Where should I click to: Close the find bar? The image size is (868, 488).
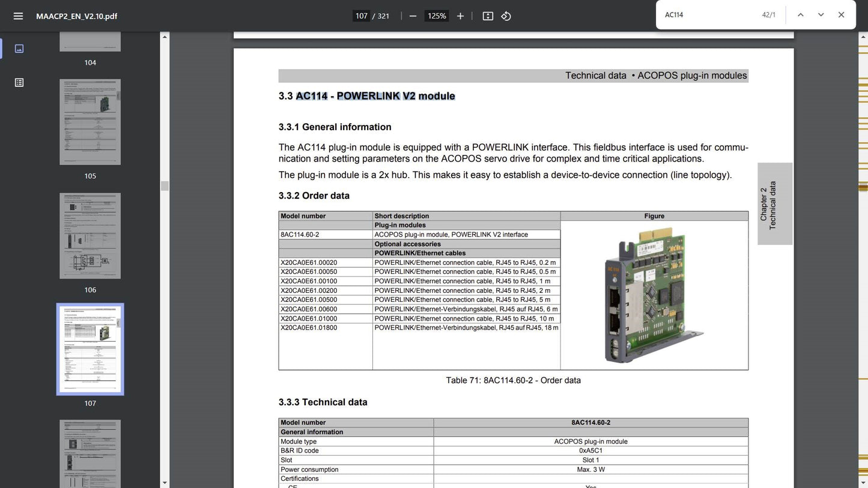(x=841, y=15)
